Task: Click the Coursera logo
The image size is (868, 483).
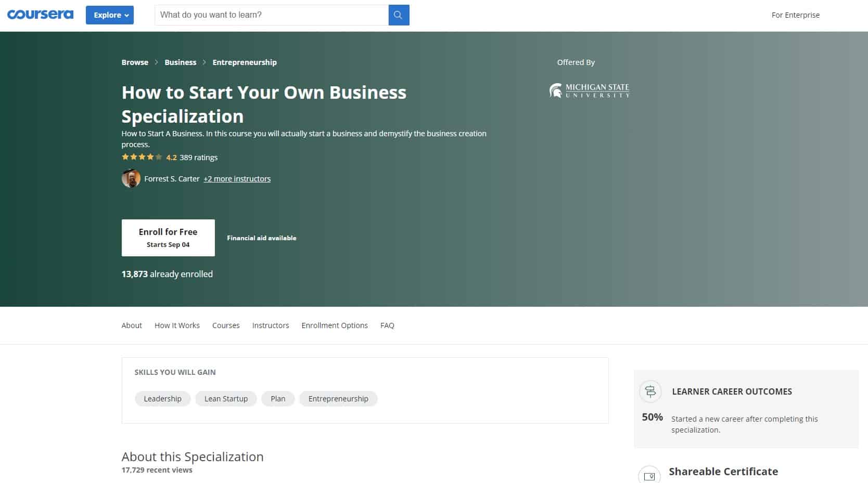Action: pos(40,15)
